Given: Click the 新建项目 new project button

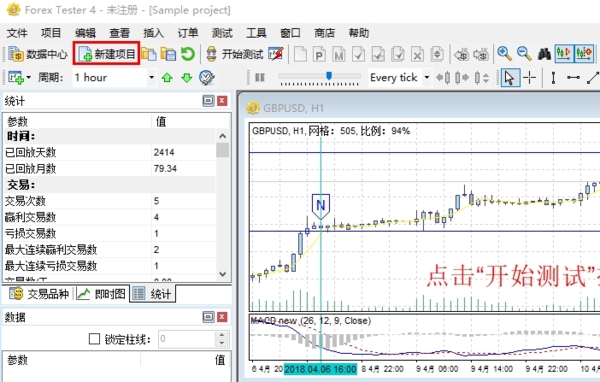Looking at the screenshot, I should [107, 54].
